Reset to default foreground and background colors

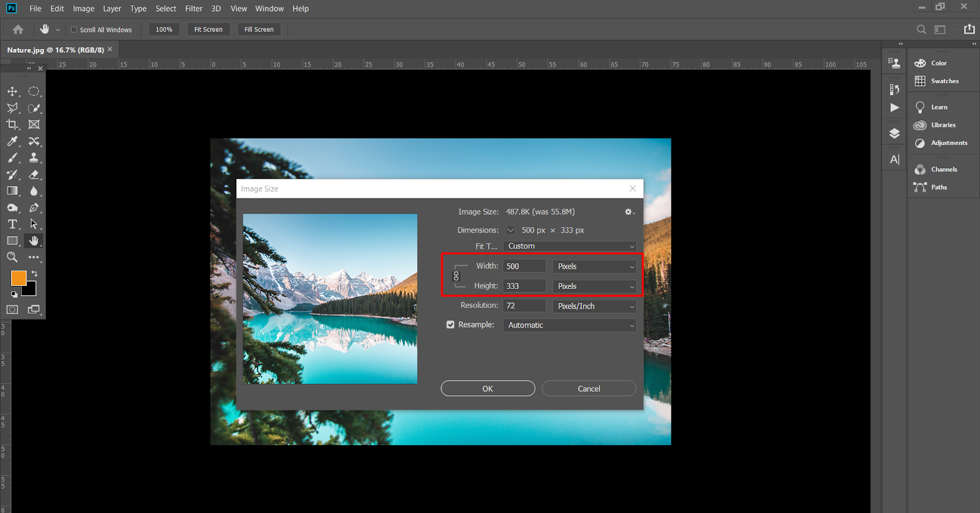tap(13, 294)
